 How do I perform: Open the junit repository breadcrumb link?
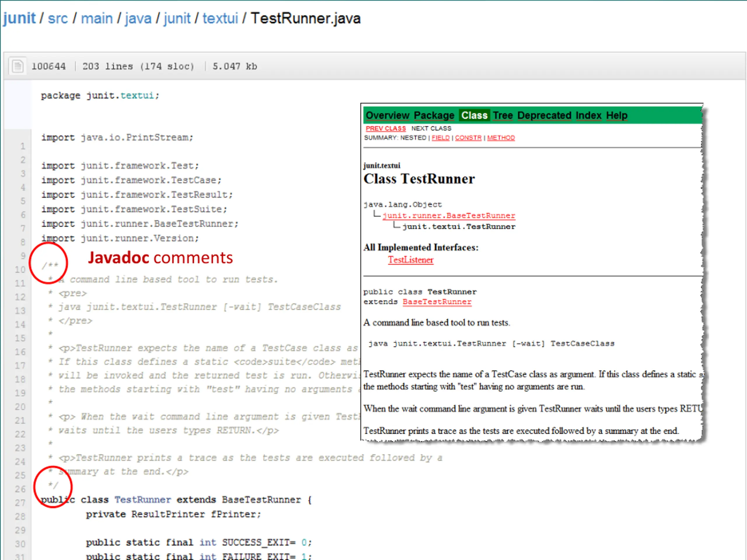pos(19,19)
